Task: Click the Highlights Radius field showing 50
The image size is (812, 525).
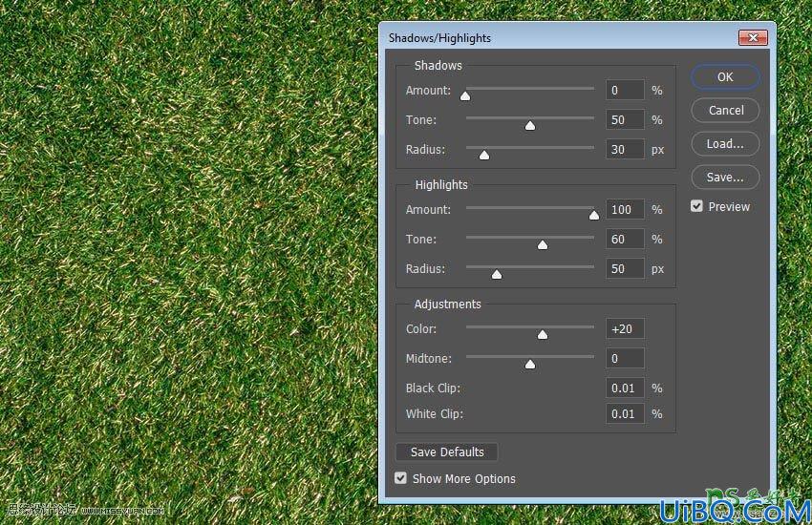Action: point(625,269)
